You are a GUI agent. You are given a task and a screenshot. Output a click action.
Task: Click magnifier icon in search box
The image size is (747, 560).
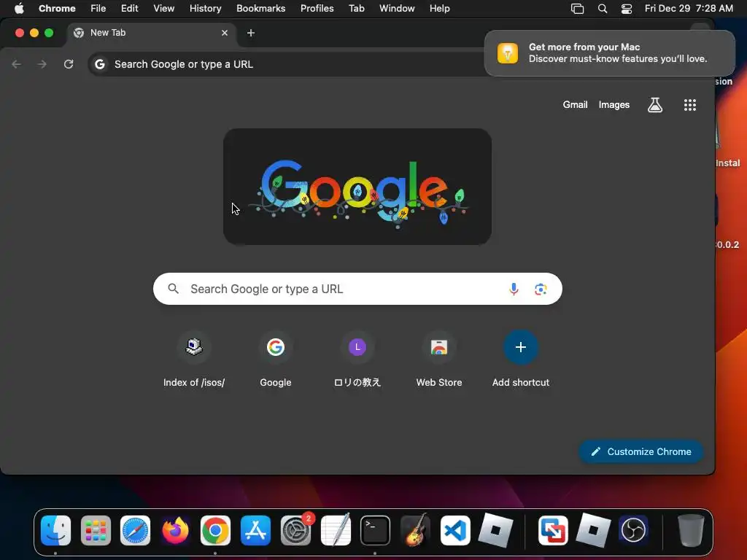[174, 289]
